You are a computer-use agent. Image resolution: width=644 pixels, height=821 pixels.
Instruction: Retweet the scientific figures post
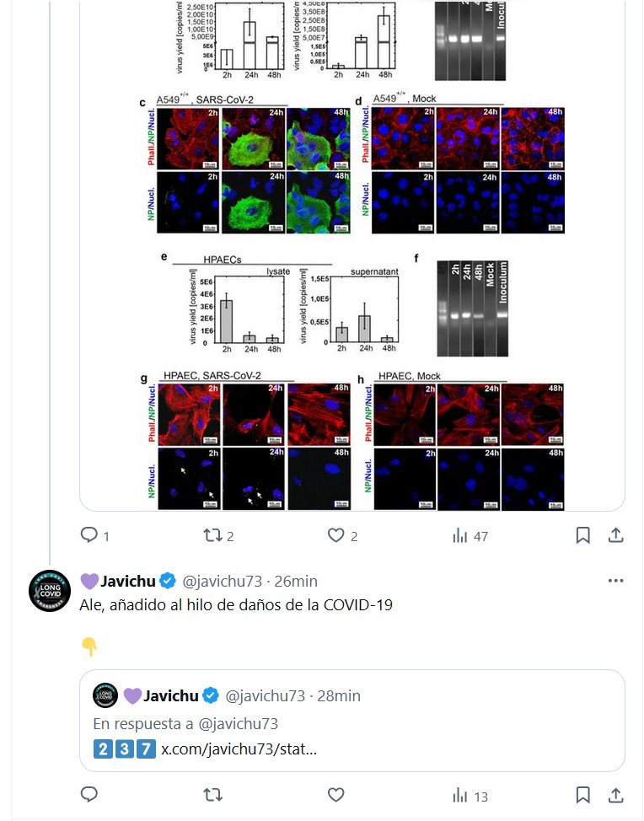coord(213,535)
